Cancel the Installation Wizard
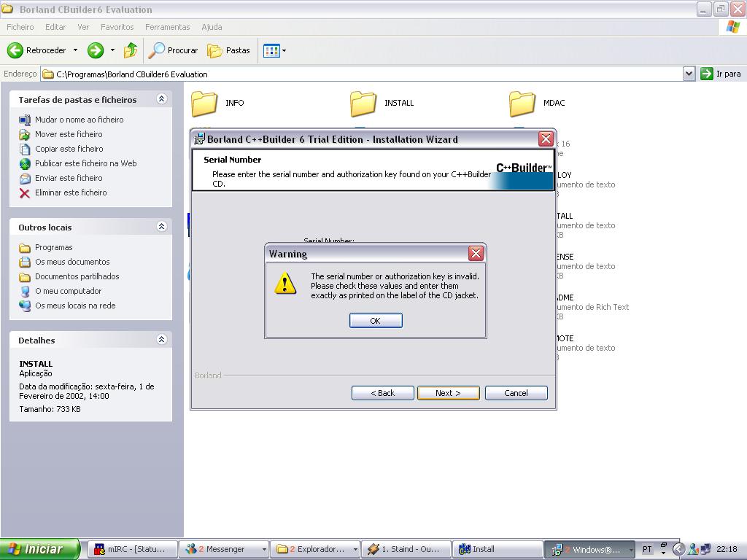 tap(516, 393)
